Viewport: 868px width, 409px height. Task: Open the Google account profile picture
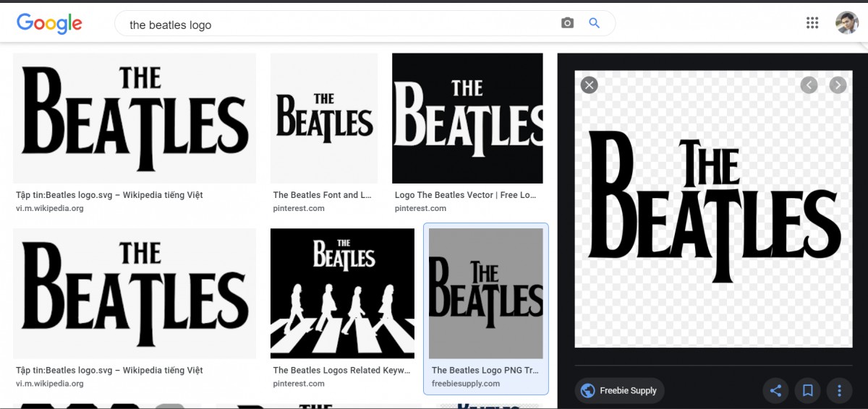tap(846, 22)
